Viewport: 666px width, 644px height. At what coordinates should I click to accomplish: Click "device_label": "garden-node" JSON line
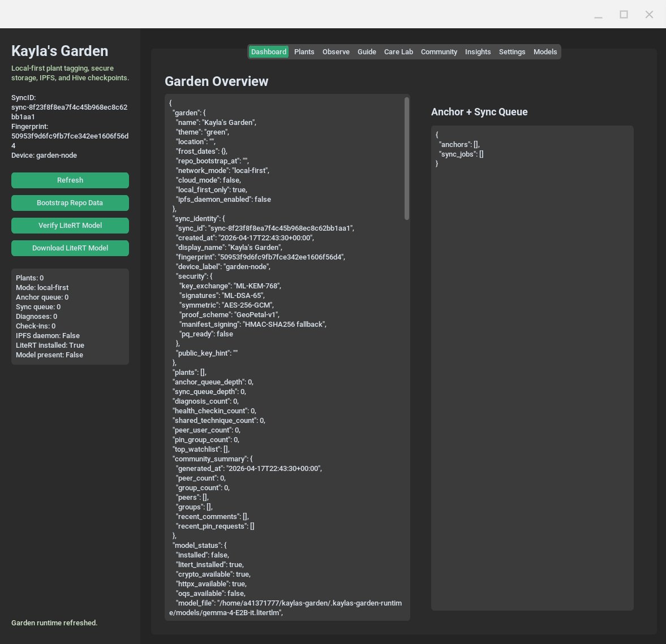pyautogui.click(x=223, y=267)
